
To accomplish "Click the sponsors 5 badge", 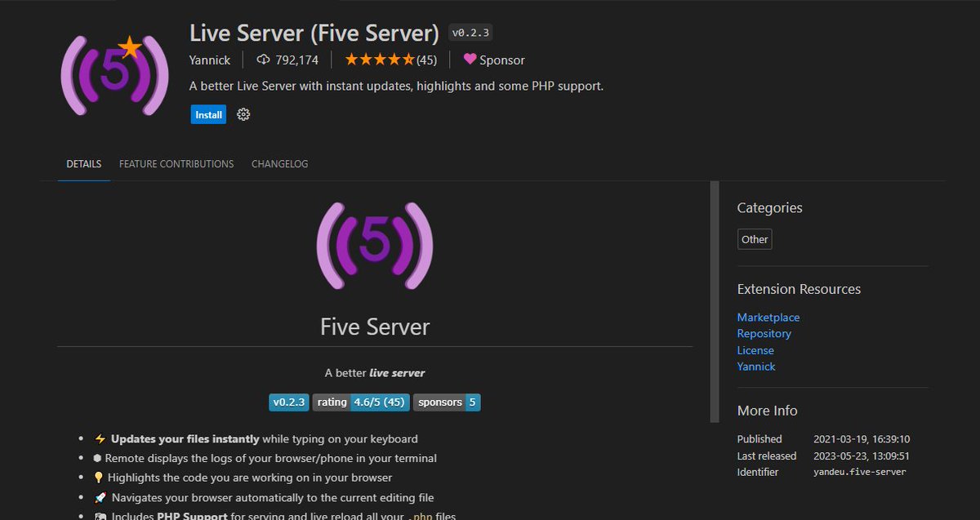I will click(x=447, y=402).
